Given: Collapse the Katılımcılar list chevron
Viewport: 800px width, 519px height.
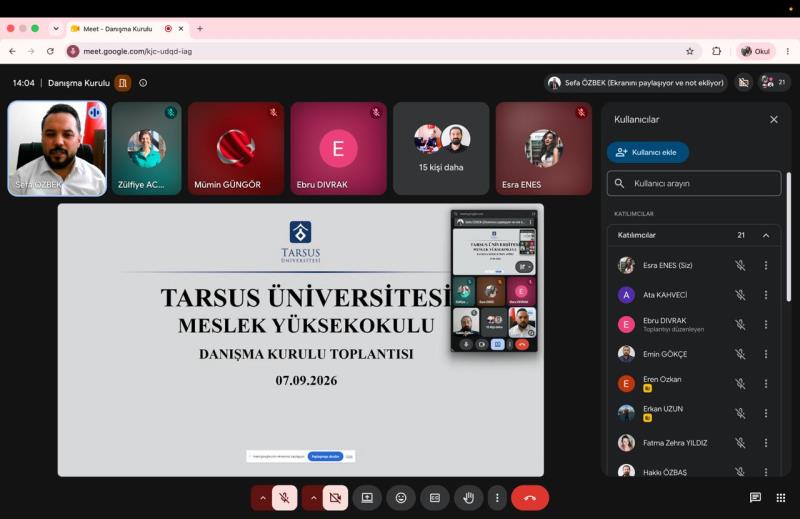Looking at the screenshot, I should [766, 235].
